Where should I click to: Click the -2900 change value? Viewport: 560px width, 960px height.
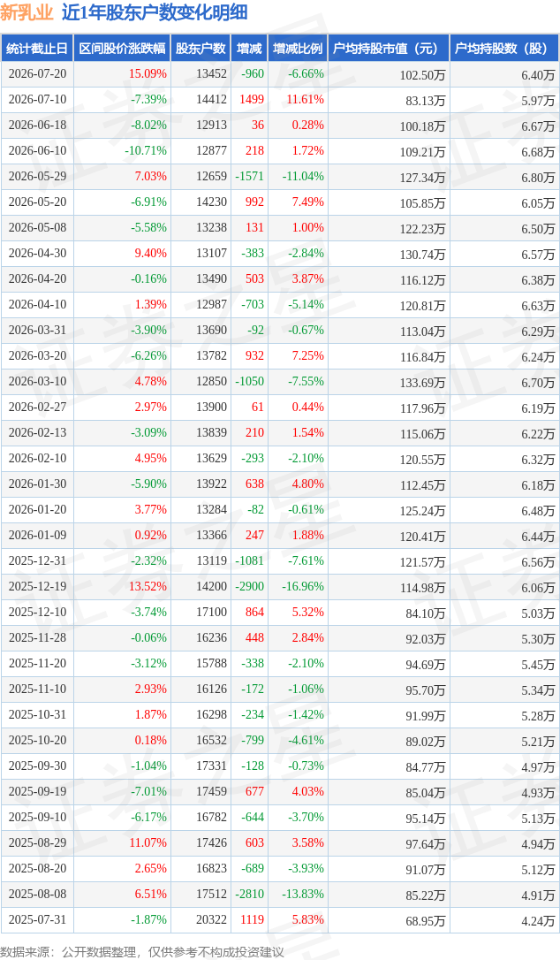tap(250, 587)
